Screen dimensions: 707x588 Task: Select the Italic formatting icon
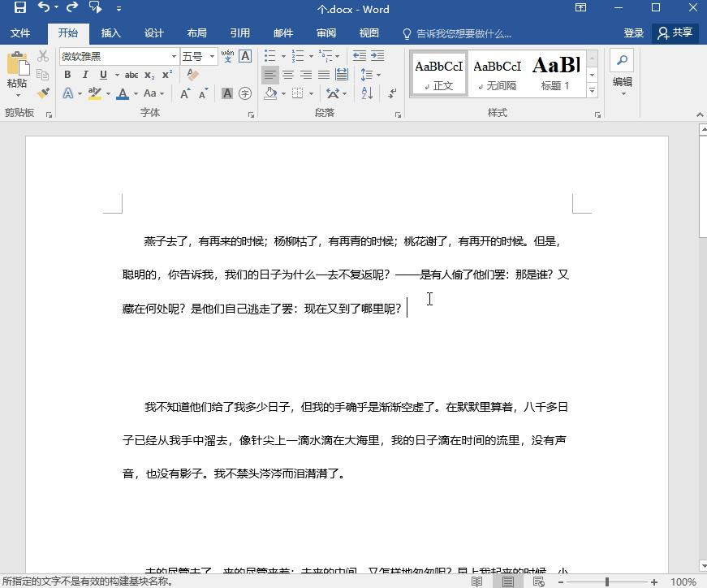tap(84, 74)
